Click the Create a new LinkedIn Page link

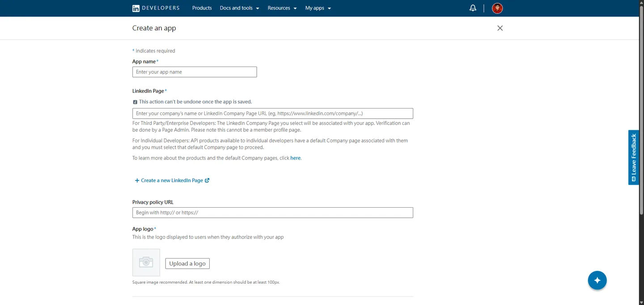point(172,180)
